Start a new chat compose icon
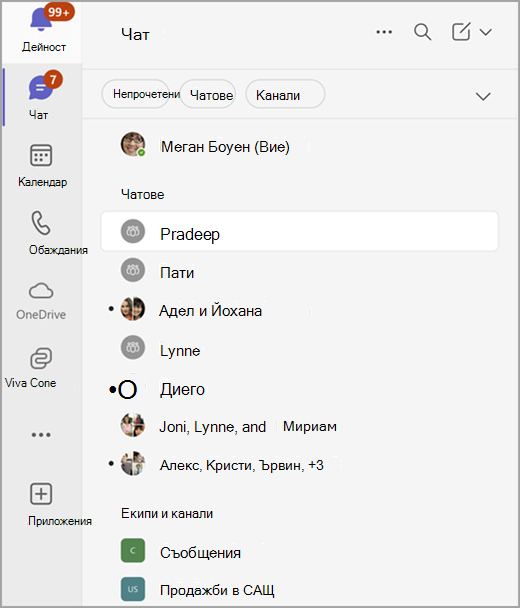Image resolution: width=520 pixels, height=608 pixels. pos(461,32)
